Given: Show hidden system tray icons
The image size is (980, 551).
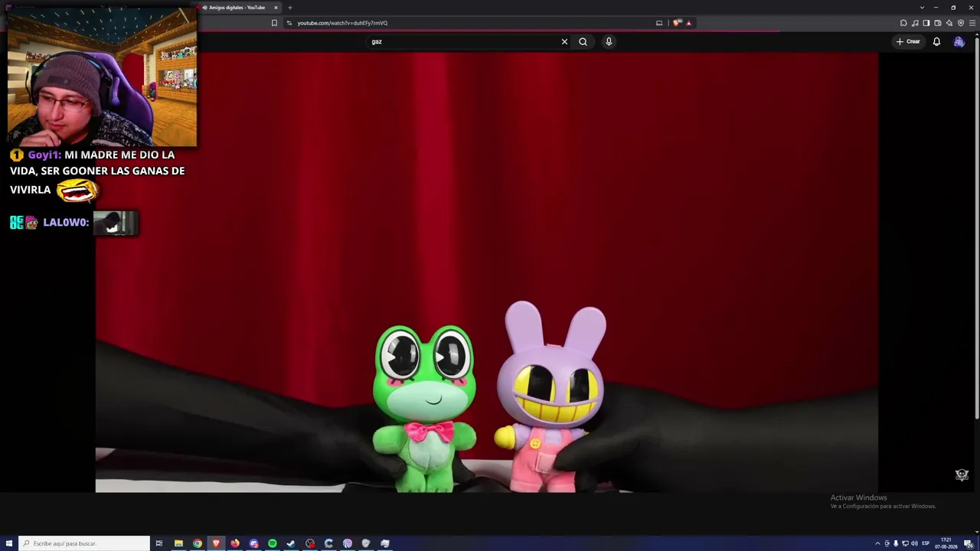Looking at the screenshot, I should (x=877, y=543).
